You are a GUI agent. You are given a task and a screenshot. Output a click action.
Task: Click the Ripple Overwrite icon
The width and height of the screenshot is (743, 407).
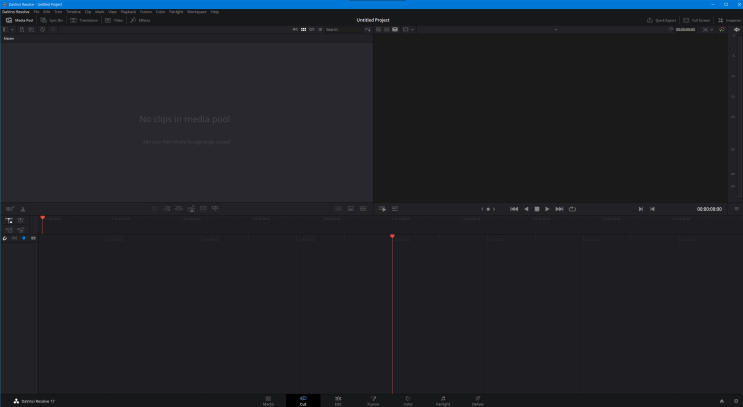pyautogui.click(x=179, y=208)
